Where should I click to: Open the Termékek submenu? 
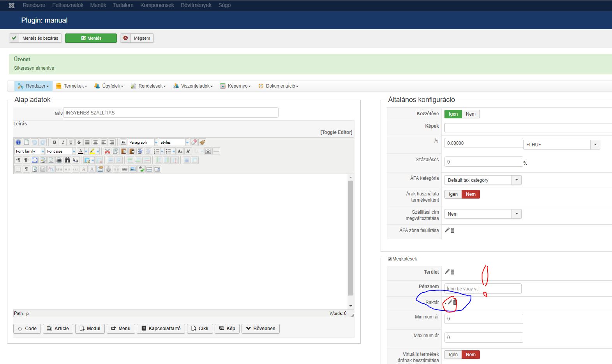72,86
